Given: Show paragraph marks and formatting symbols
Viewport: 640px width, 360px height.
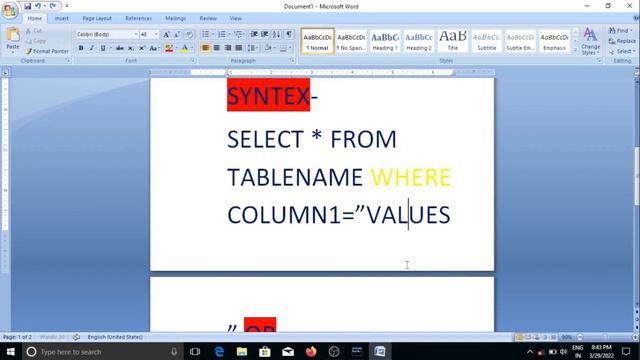Looking at the screenshot, I should (x=289, y=35).
